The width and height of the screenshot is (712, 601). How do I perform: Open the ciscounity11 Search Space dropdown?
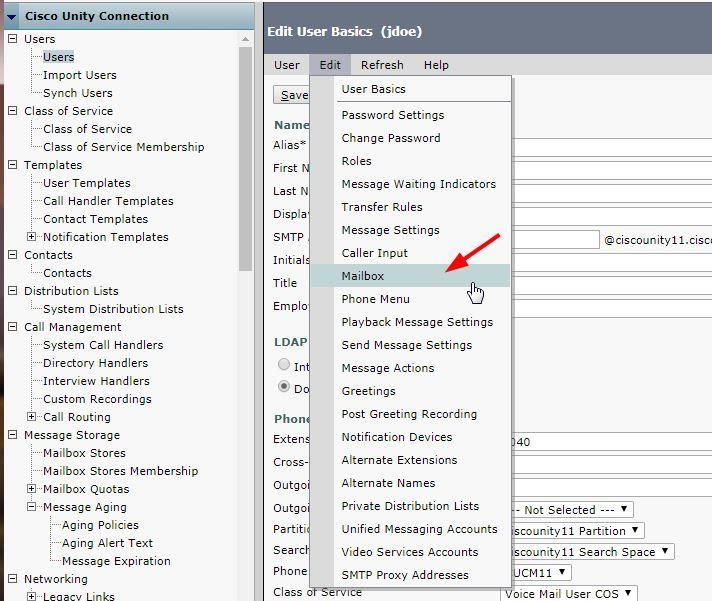point(592,552)
